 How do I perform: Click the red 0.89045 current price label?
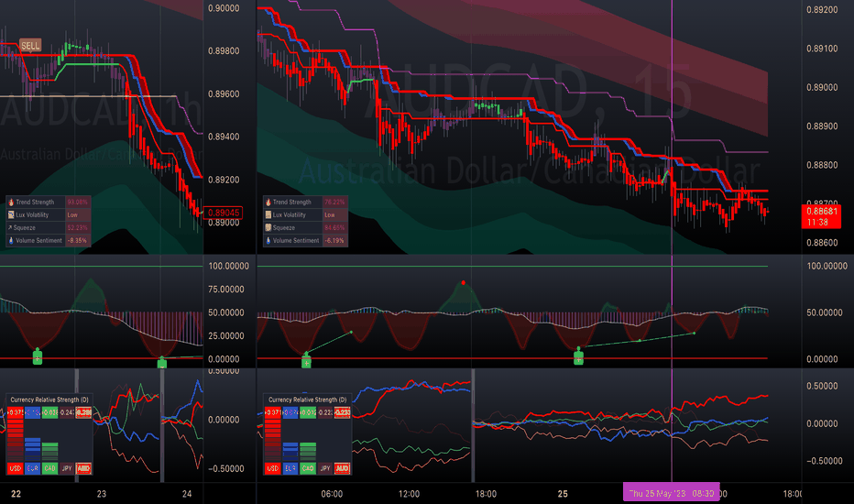(x=224, y=213)
